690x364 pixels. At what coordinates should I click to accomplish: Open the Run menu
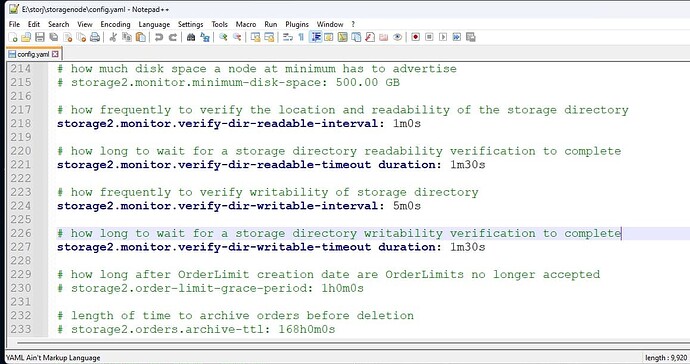pos(271,24)
